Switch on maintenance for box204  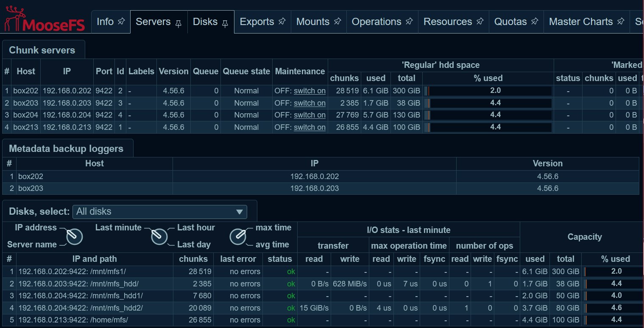(x=309, y=115)
